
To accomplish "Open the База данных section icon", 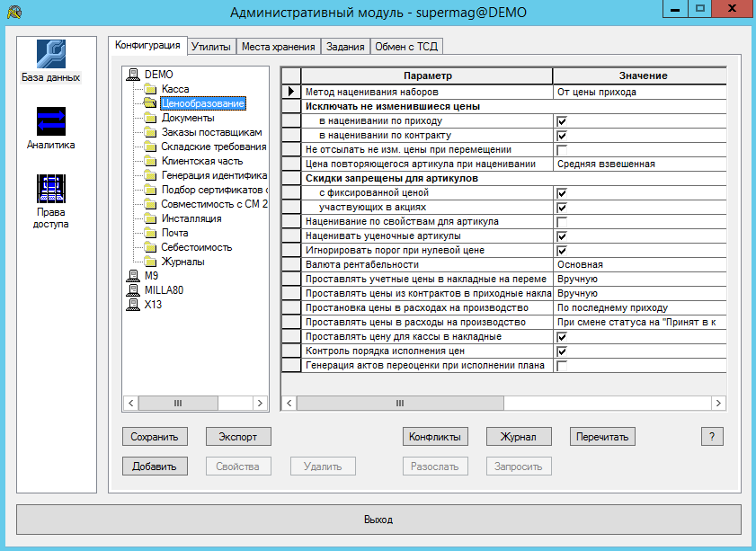I will pyautogui.click(x=50, y=54).
